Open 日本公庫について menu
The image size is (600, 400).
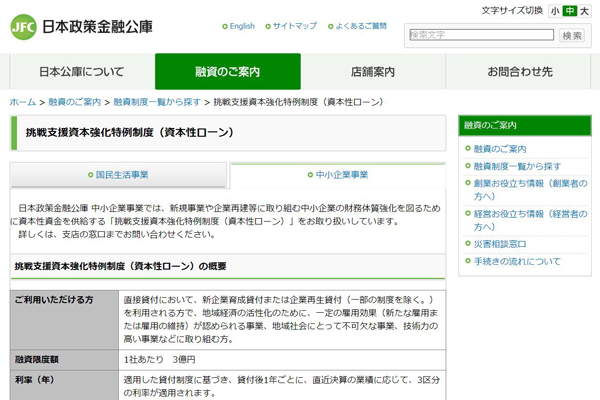[82, 72]
